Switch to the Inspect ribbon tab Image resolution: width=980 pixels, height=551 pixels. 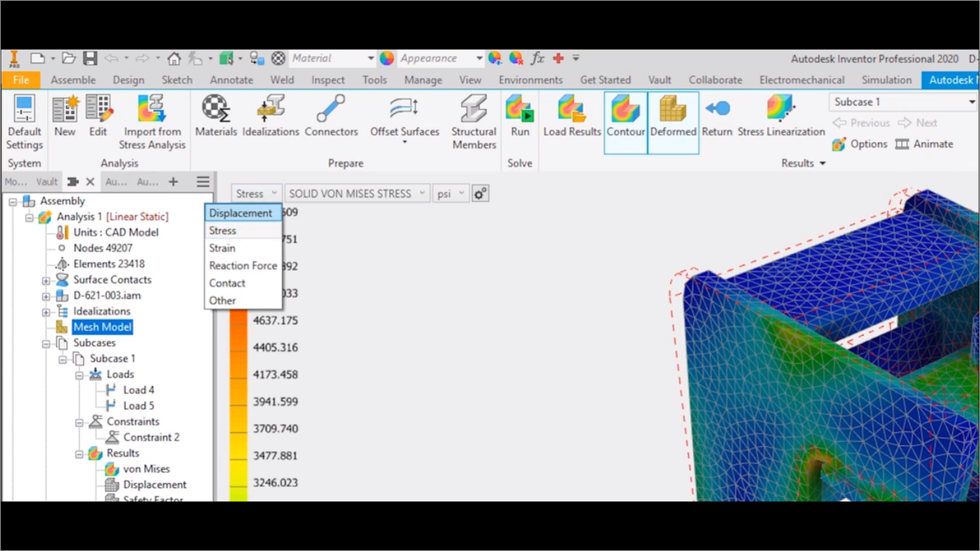(328, 80)
